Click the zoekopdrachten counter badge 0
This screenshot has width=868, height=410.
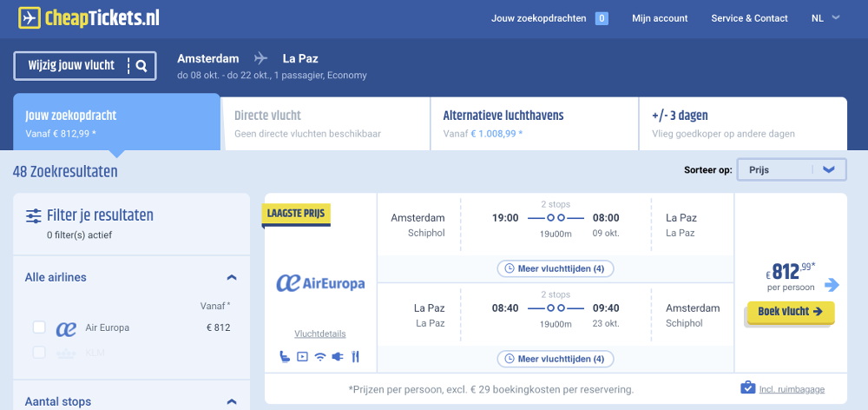click(602, 18)
